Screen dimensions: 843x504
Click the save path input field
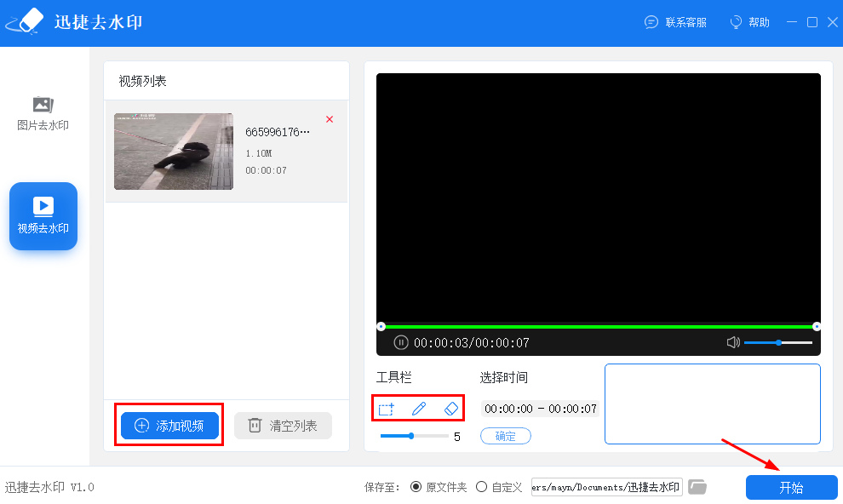click(607, 487)
